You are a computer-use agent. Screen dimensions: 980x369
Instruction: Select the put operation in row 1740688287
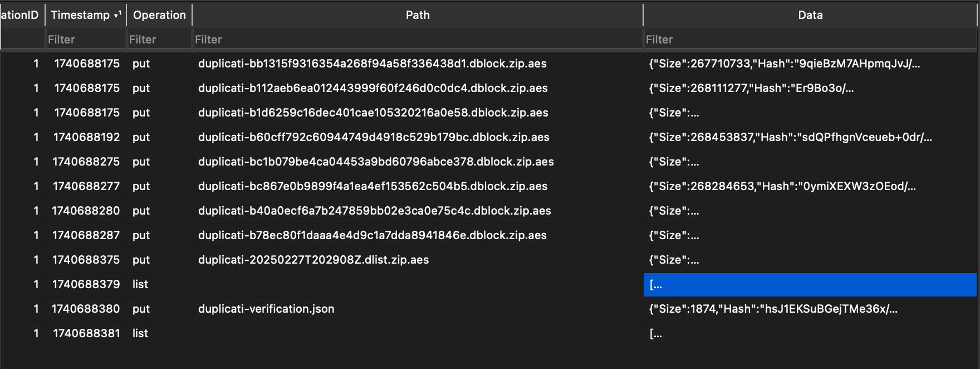pos(141,236)
